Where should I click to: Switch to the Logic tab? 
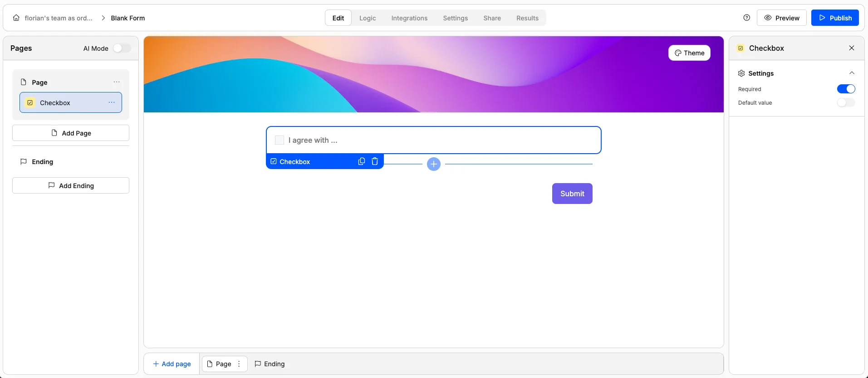pos(368,18)
